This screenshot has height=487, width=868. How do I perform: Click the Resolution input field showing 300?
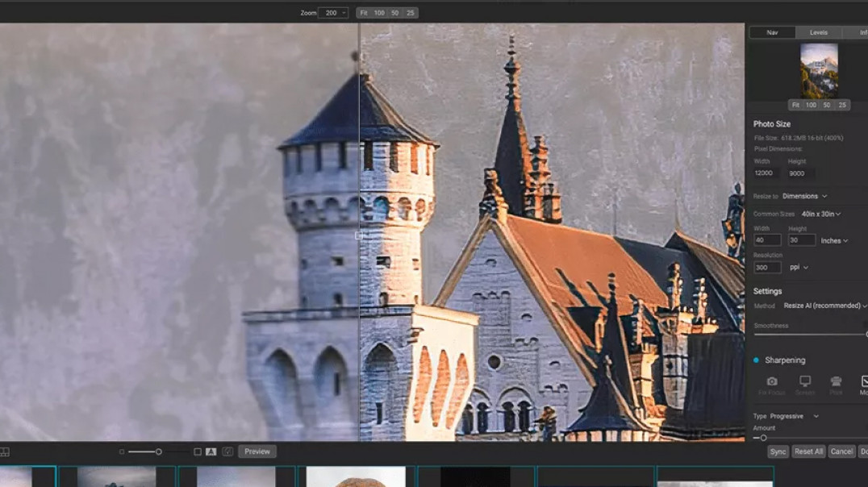(x=767, y=268)
